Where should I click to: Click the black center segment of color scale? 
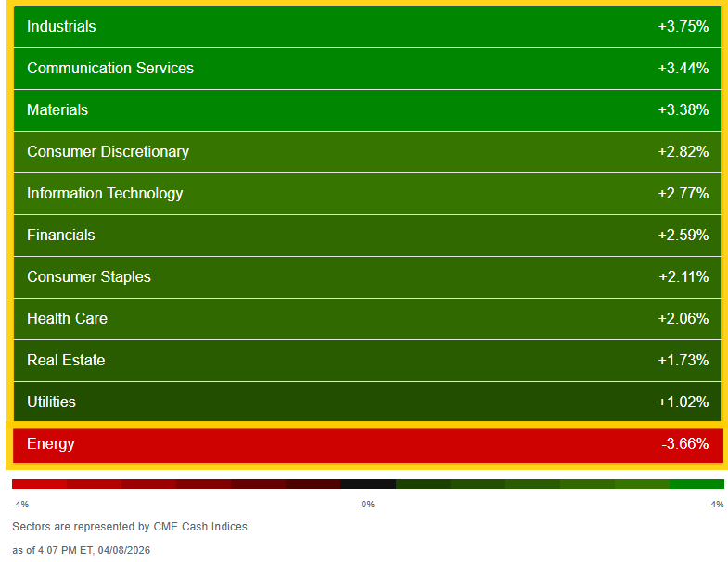tap(368, 484)
